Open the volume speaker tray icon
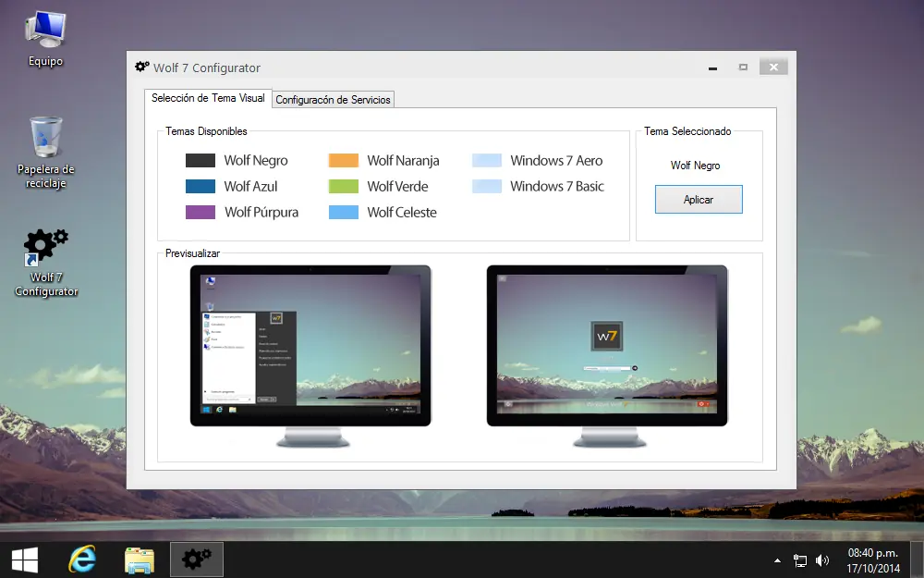 point(822,560)
